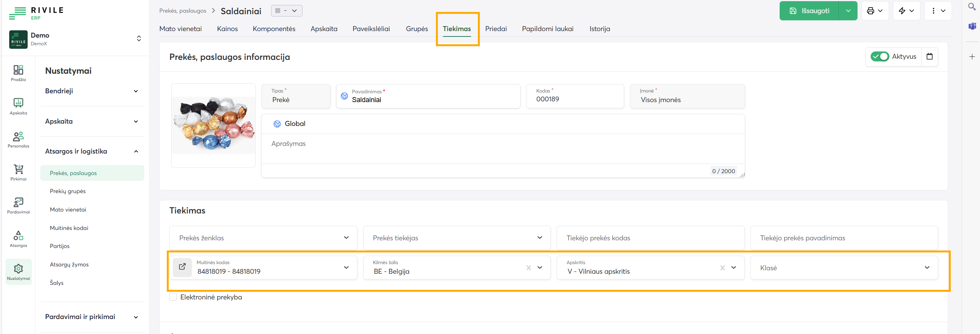Clear the Kilmės šalis Belgija value
This screenshot has width=980, height=334.
(x=529, y=268)
